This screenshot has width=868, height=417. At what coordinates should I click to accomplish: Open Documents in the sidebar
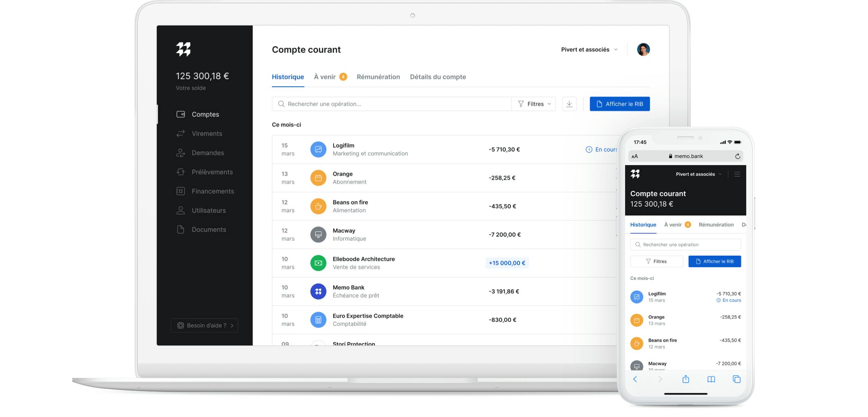(x=205, y=229)
